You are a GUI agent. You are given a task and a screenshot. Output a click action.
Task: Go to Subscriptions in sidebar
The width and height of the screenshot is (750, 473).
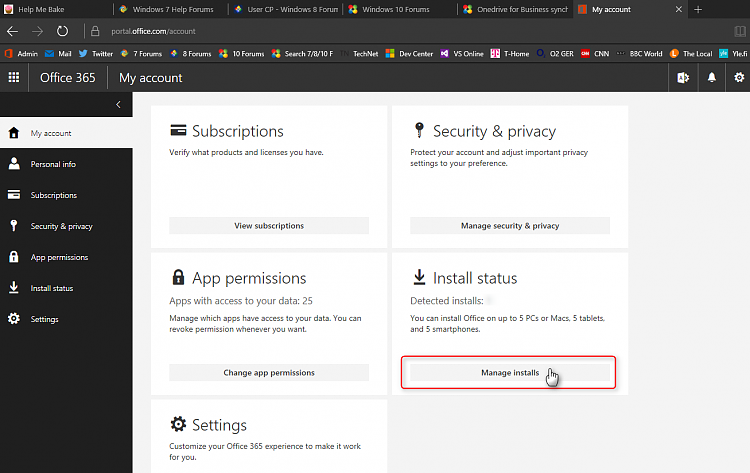tap(66, 195)
